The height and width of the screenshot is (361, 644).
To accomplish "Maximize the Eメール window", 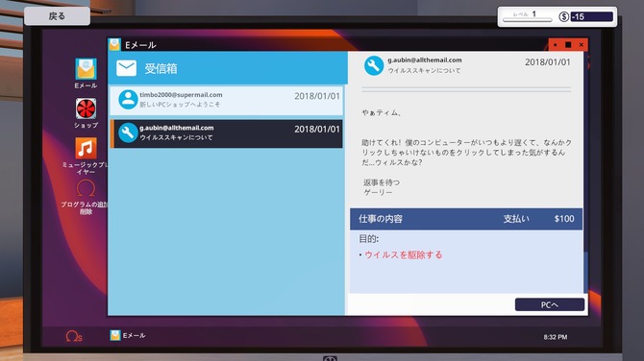I will coord(568,45).
